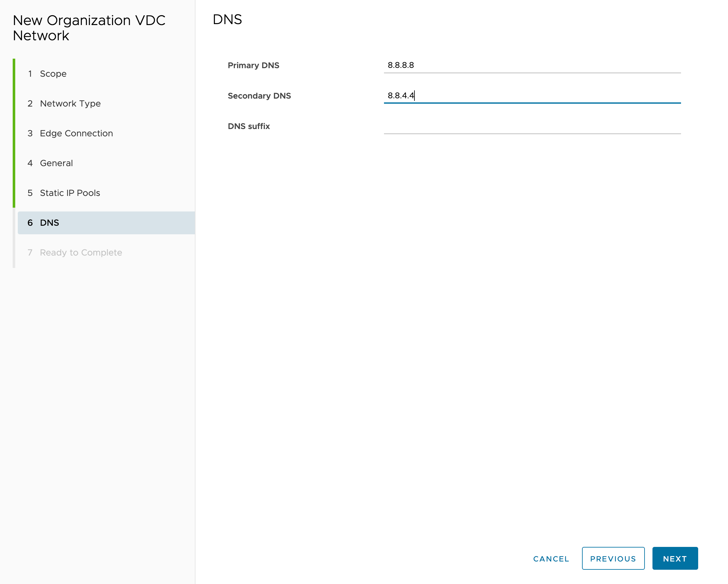The image size is (728, 584).
Task: Click the Network Type step icon
Action: 30,103
